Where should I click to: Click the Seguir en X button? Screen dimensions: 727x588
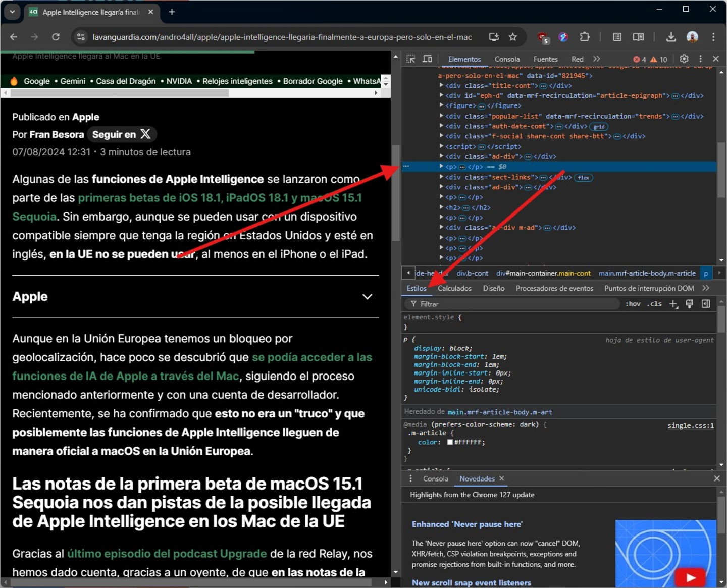(122, 134)
